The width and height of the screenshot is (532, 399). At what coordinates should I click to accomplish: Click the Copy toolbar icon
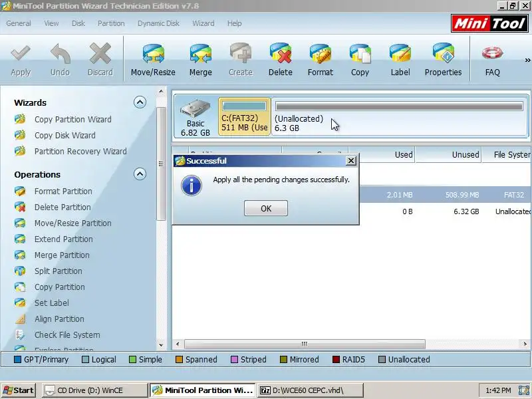click(360, 54)
